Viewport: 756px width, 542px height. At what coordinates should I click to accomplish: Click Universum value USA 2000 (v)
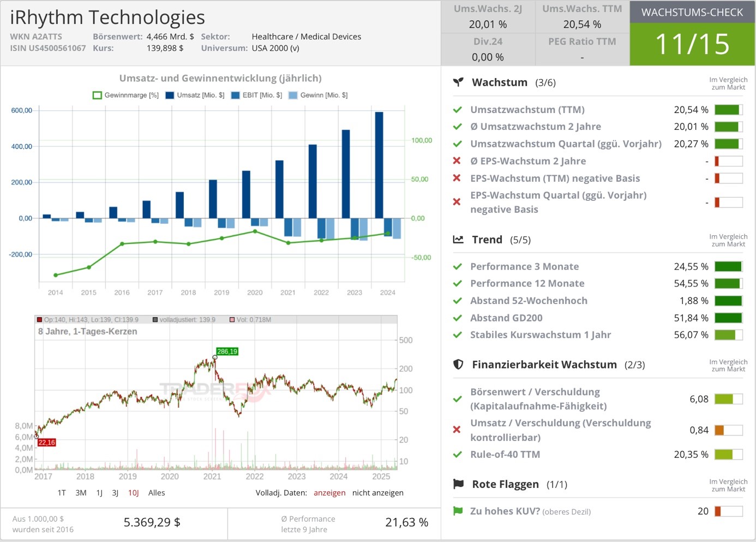pos(275,48)
